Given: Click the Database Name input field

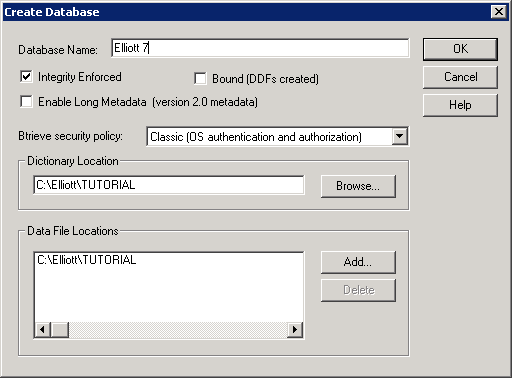Looking at the screenshot, I should point(260,48).
